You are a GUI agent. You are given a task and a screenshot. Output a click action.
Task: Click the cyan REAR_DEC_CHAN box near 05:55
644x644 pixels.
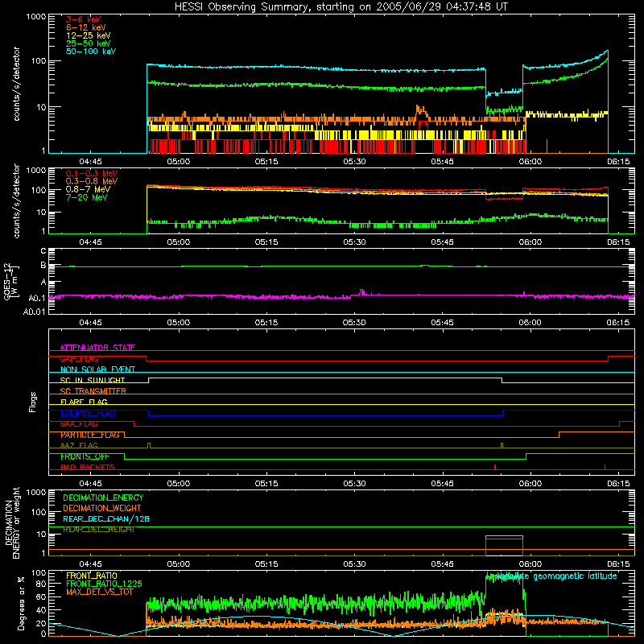[505, 536]
